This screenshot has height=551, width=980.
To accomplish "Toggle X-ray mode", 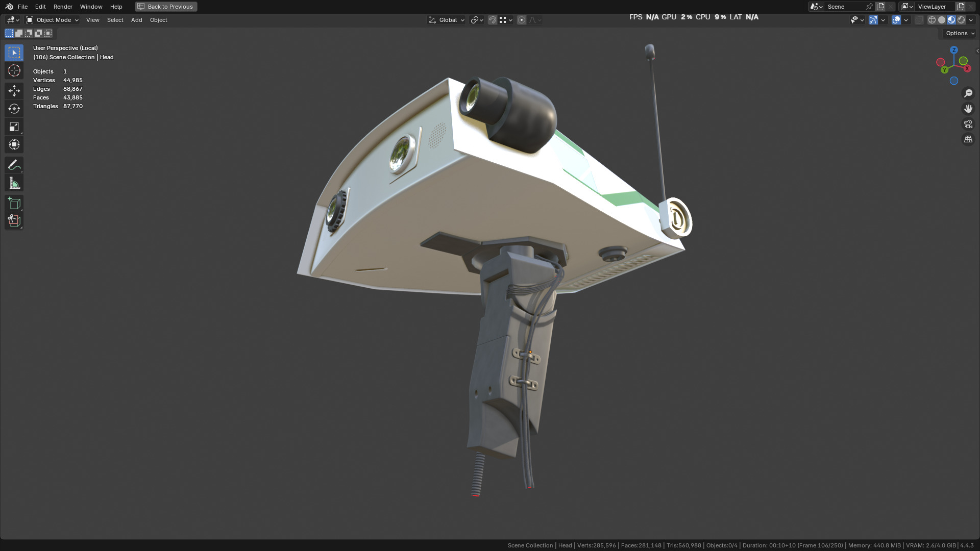I will pos(919,20).
